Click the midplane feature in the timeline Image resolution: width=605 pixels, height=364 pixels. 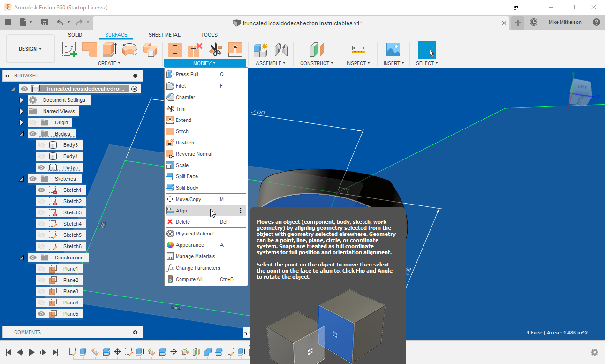click(x=196, y=352)
